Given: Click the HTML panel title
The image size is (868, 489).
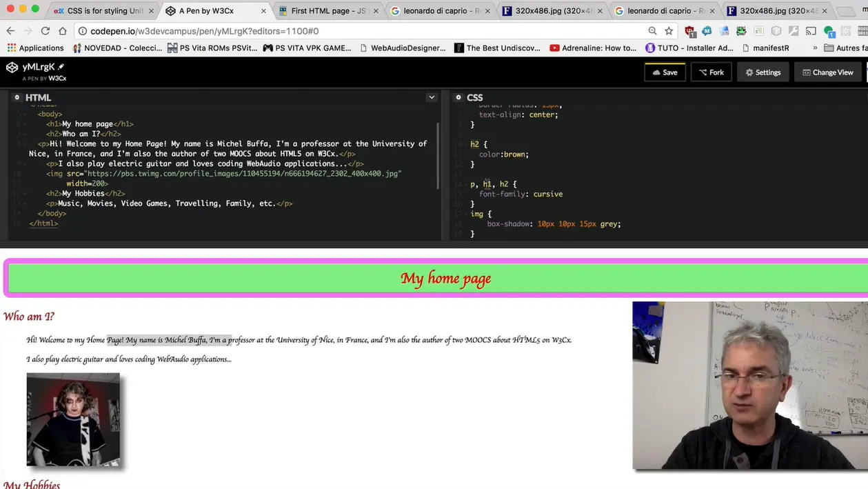Looking at the screenshot, I should [38, 98].
